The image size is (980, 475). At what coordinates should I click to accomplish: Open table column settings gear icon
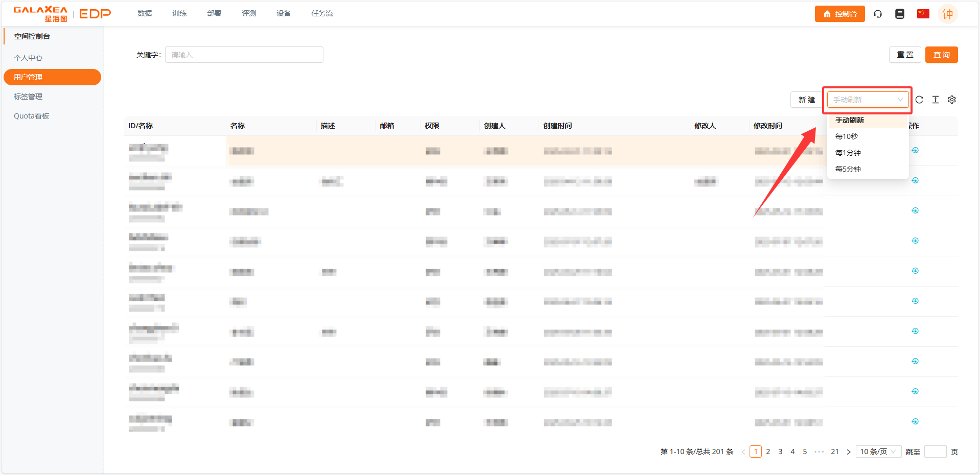952,100
